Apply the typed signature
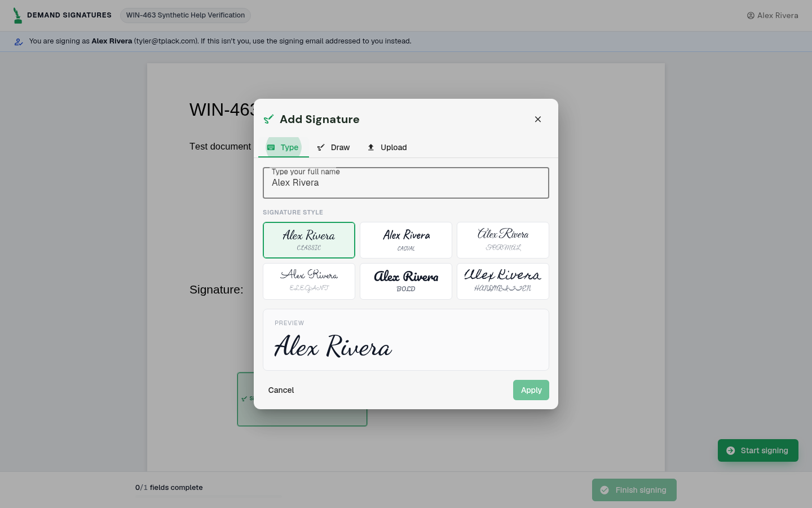The image size is (812, 508). point(531,390)
